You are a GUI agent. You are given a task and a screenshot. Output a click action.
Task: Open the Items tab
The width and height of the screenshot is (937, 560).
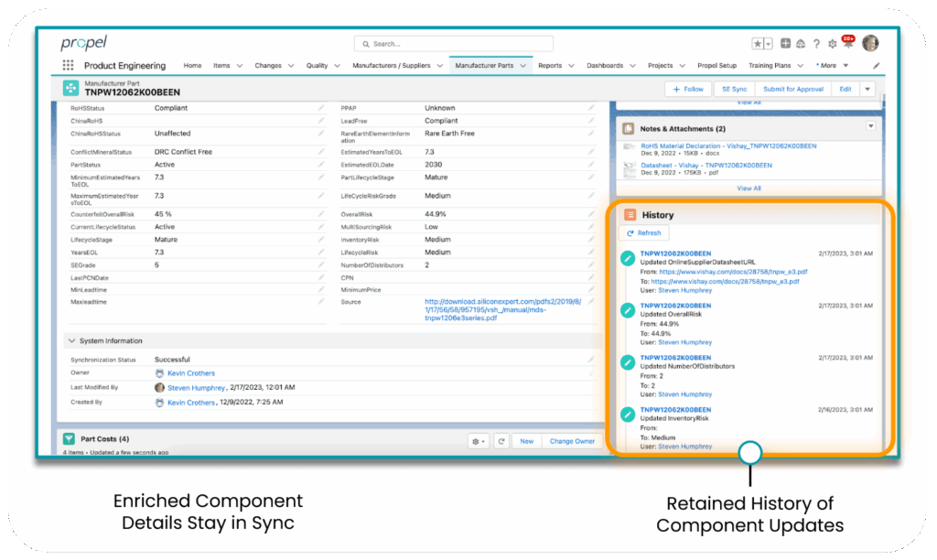(221, 66)
